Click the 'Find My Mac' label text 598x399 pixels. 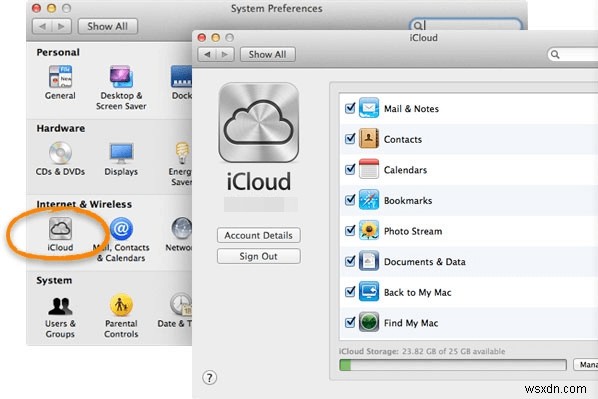coord(411,323)
